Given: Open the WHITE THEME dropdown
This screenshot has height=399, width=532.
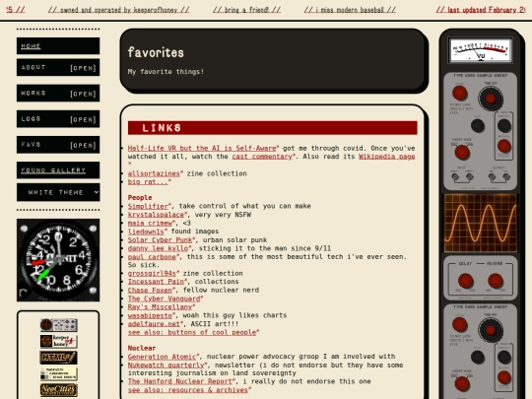Looking at the screenshot, I should point(58,192).
